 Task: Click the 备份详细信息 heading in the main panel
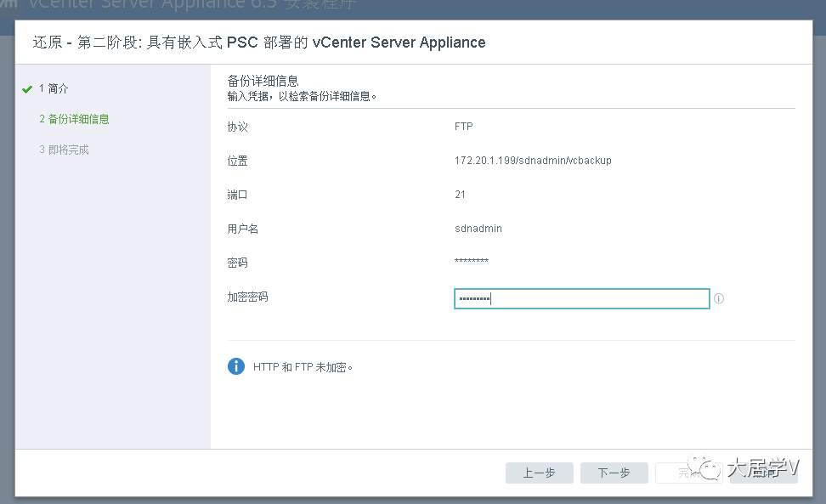pos(263,81)
